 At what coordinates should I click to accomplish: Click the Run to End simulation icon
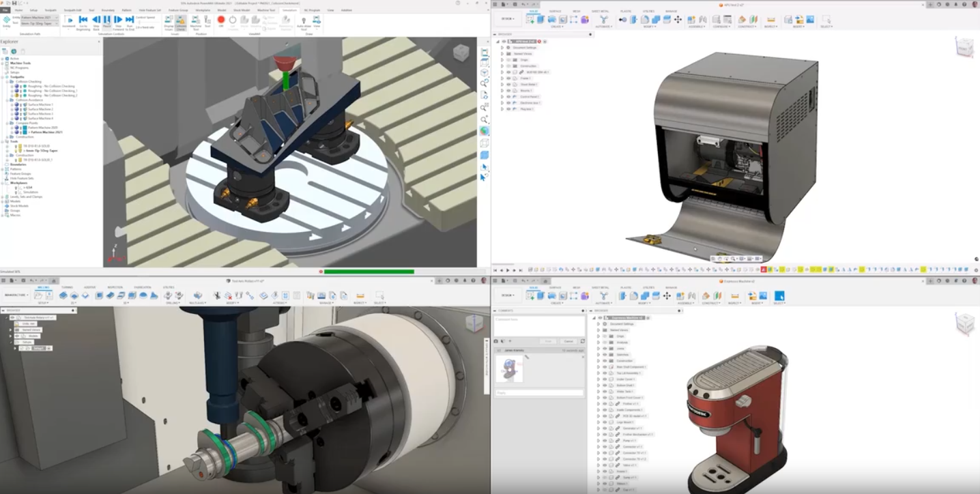(130, 21)
